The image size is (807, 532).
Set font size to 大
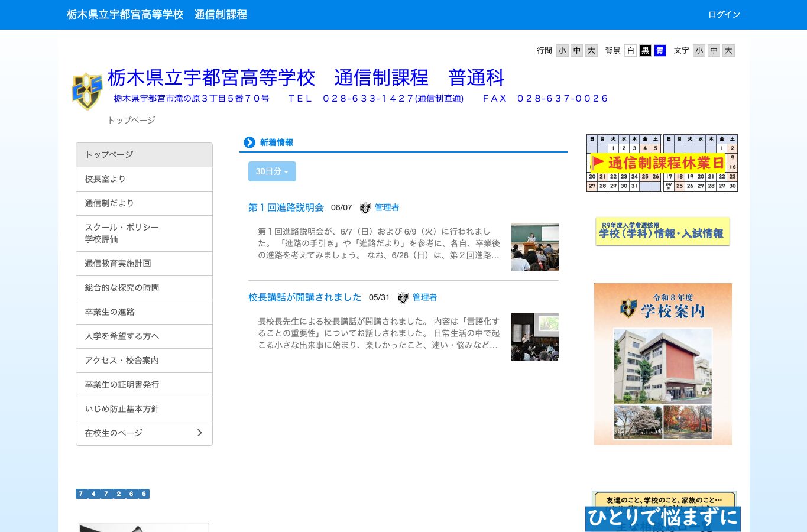tap(728, 51)
